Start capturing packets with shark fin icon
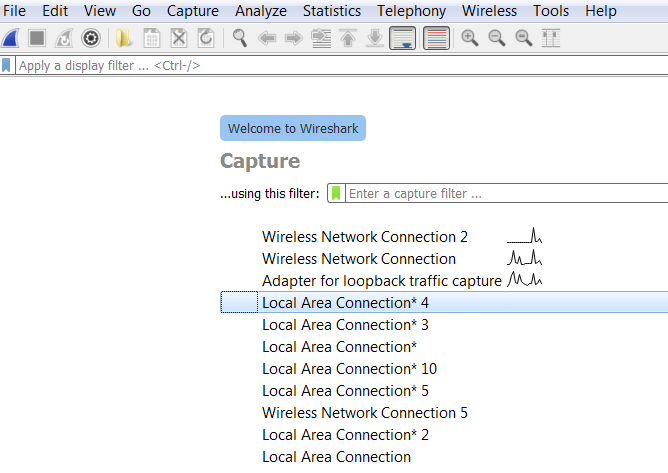 (11, 38)
